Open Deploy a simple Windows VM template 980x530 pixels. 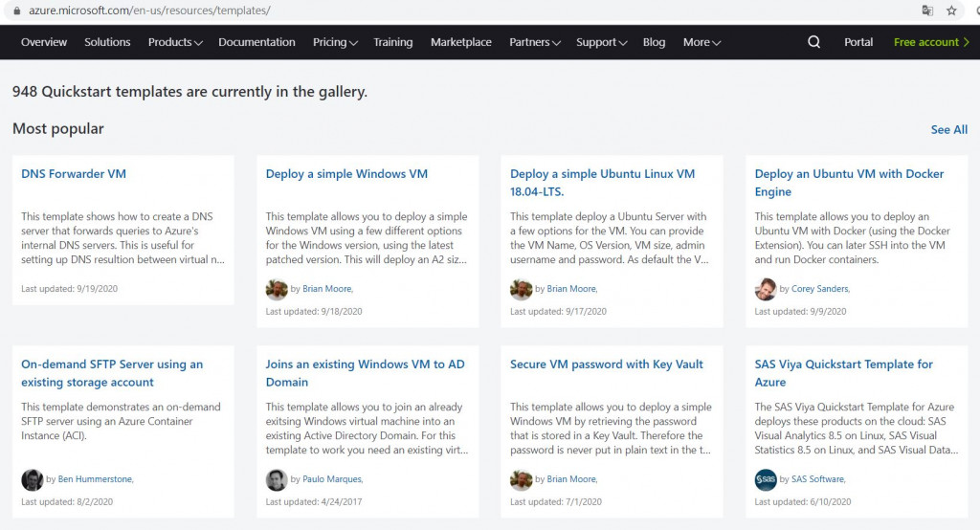click(346, 174)
